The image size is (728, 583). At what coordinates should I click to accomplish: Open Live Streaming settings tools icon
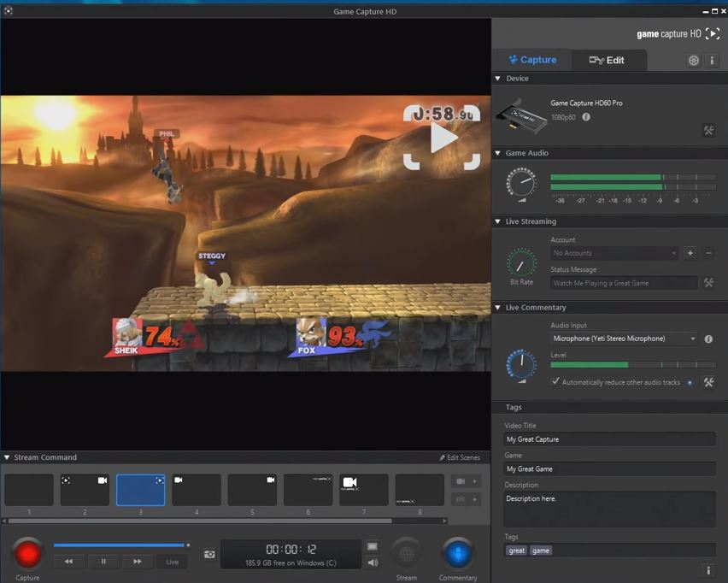pos(708,282)
